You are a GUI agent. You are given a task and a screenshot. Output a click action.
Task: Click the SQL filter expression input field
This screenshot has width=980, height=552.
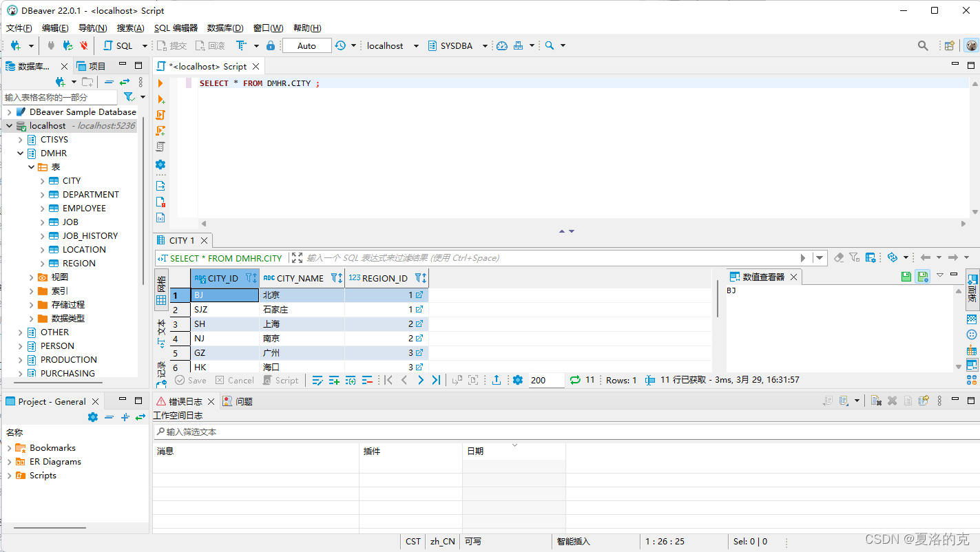click(x=551, y=257)
